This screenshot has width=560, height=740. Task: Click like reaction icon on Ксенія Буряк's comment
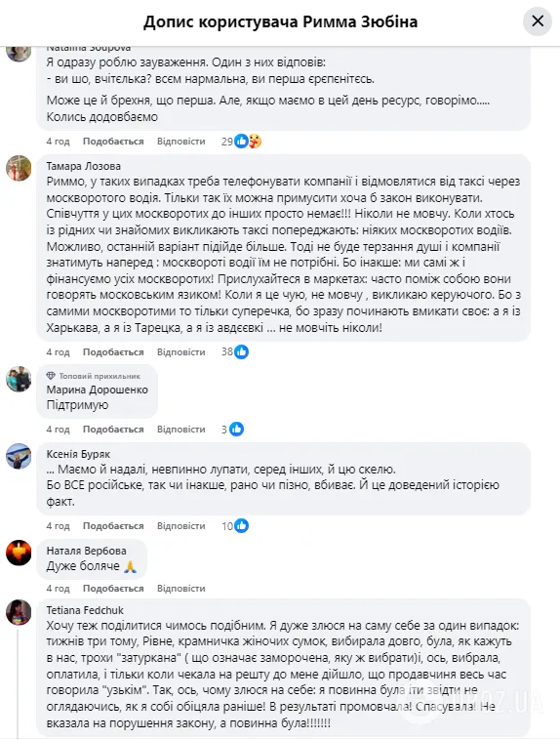pos(242,526)
